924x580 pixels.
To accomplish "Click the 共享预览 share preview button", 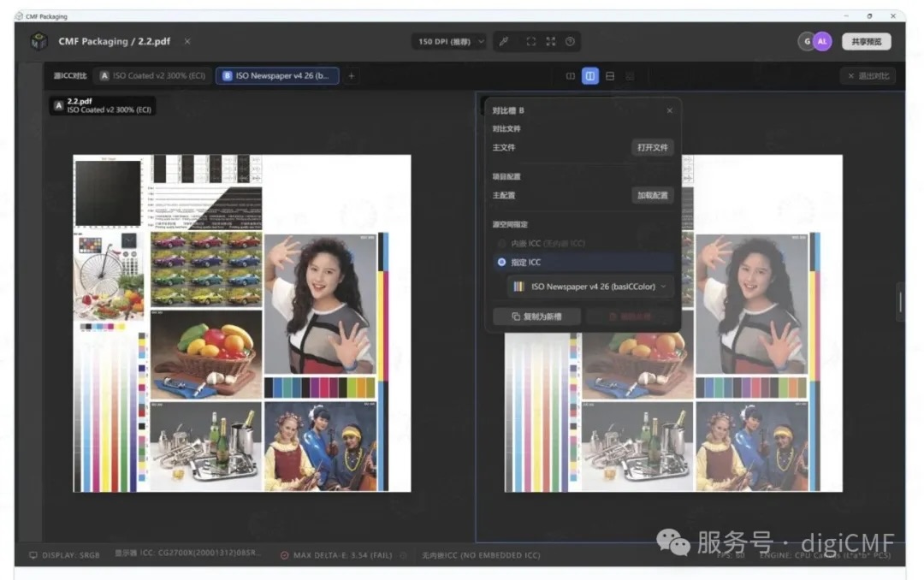I will 866,41.
